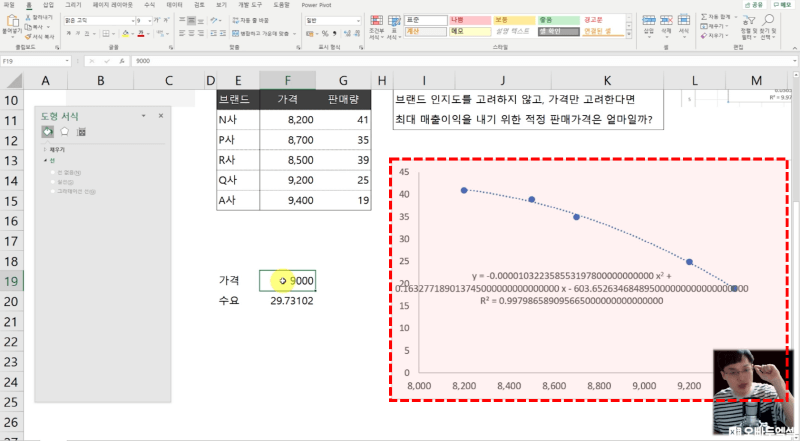Click the red font color button
The image size is (800, 441).
point(141,34)
